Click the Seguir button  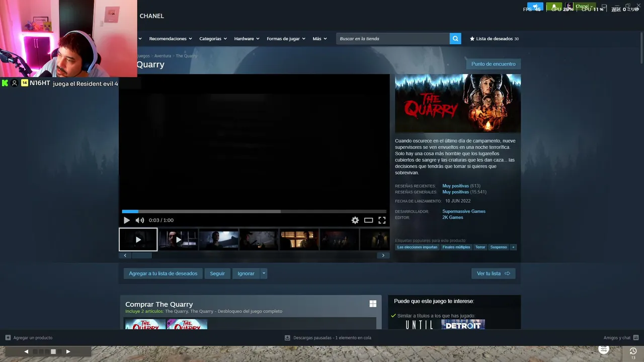point(217,274)
